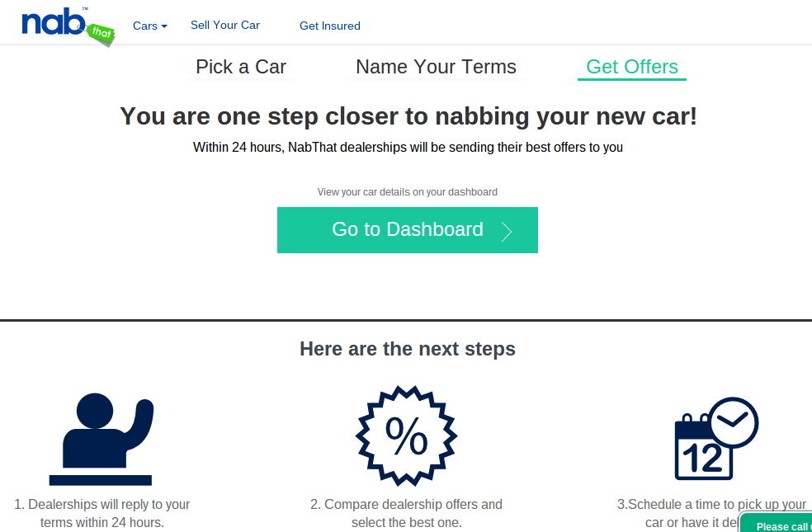Image resolution: width=812 pixels, height=532 pixels.
Task: Click the calendar with clock schedule icon
Action: [x=717, y=439]
